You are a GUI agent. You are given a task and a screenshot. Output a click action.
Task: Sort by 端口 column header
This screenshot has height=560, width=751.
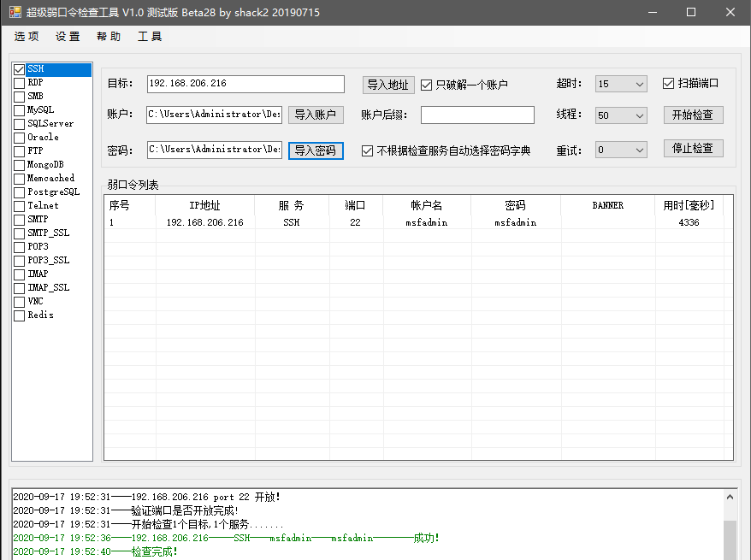[355, 206]
